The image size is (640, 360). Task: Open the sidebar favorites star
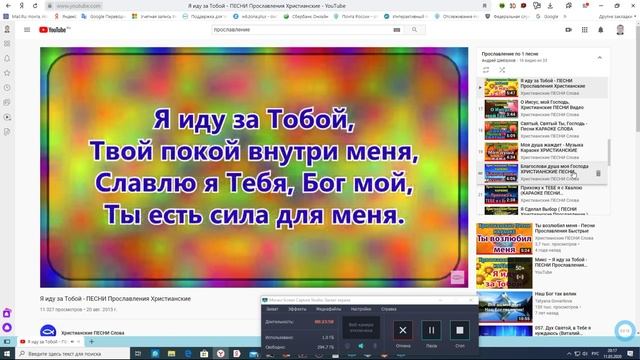7,73
